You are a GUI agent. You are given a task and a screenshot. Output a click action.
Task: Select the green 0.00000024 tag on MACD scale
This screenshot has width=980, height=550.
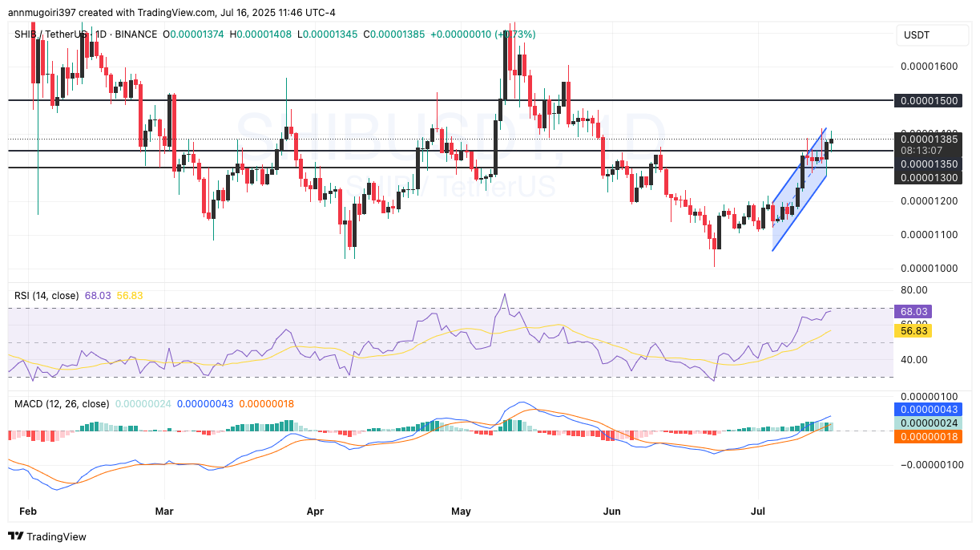coord(929,423)
